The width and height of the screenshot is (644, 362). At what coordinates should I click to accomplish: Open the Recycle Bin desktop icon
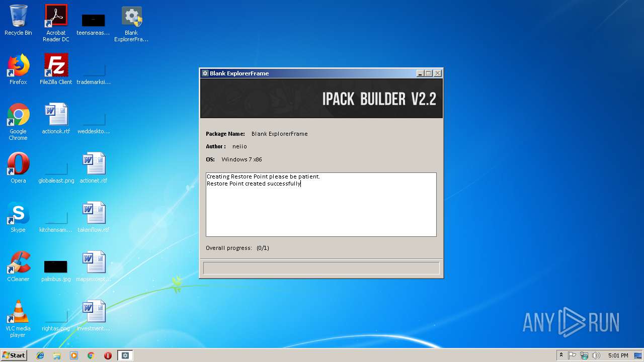18,21
